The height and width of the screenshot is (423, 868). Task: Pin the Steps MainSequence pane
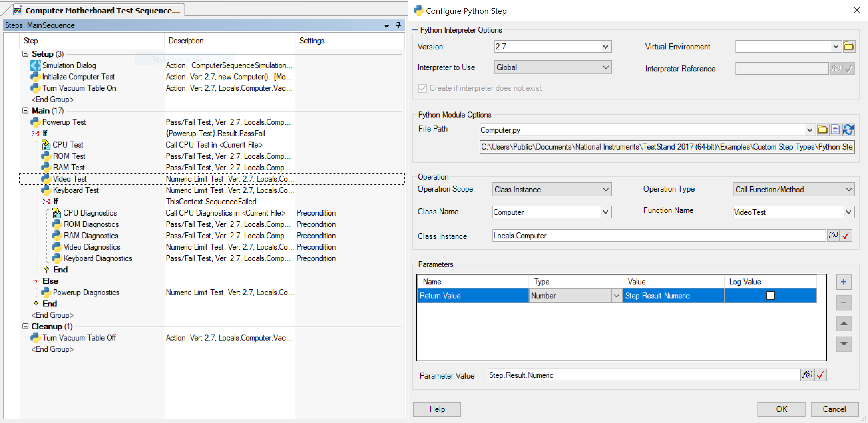[398, 25]
